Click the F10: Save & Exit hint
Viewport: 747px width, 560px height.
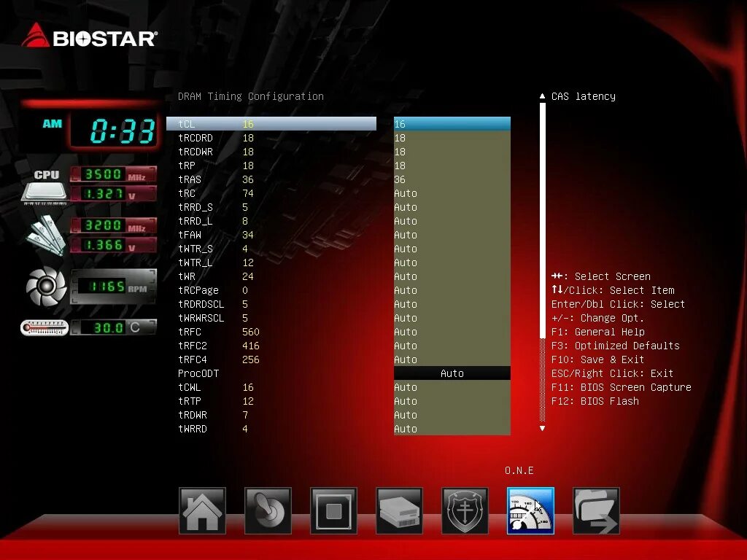[x=597, y=359]
